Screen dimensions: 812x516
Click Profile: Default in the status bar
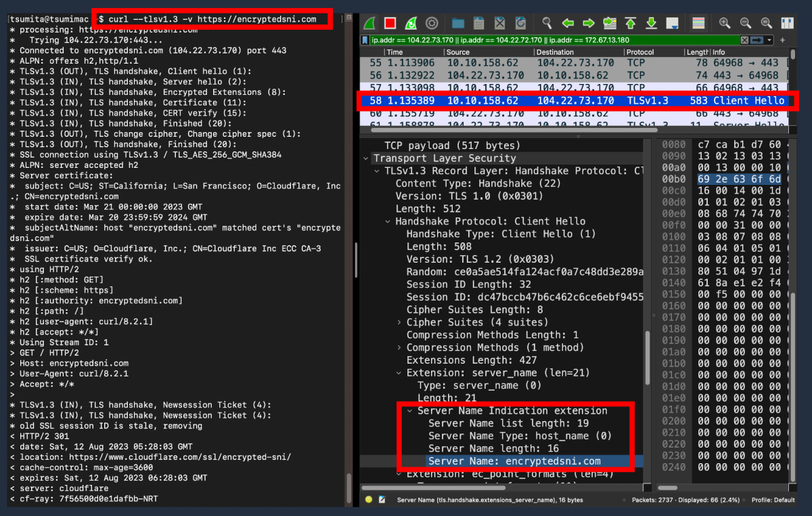click(x=773, y=500)
